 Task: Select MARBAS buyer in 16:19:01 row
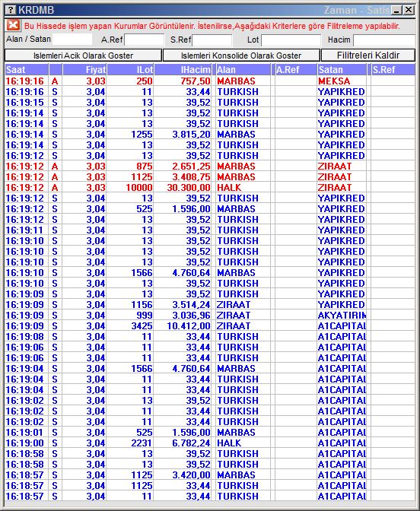tap(243, 433)
